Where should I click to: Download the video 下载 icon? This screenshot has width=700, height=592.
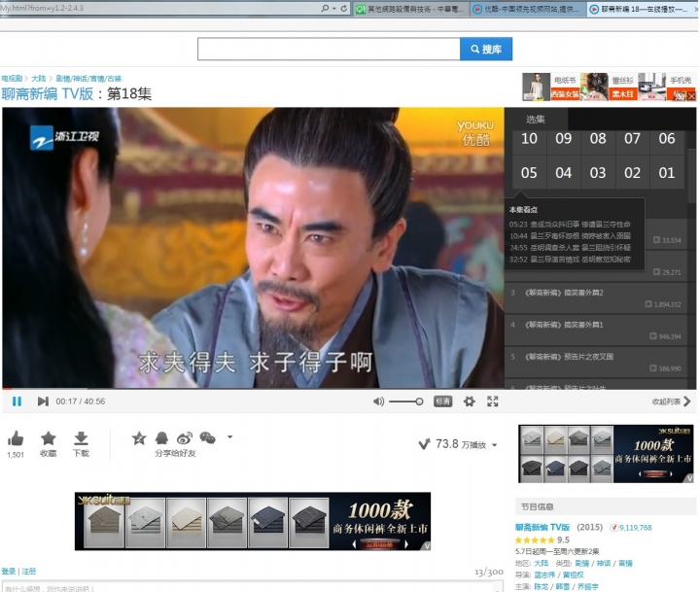click(81, 438)
